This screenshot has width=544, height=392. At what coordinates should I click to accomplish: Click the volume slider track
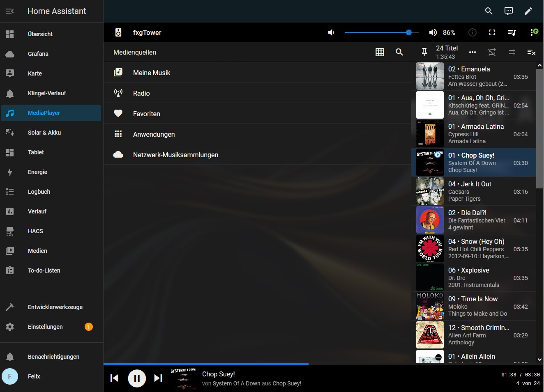378,32
